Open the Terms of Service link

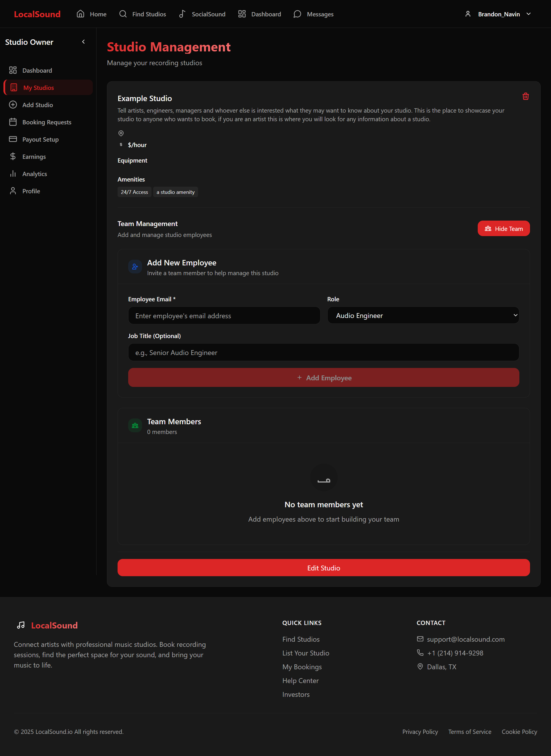pos(470,732)
